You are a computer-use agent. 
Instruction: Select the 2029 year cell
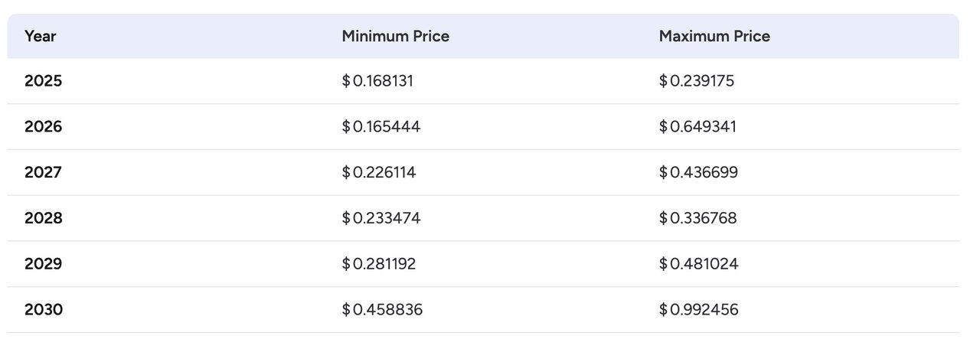click(43, 264)
